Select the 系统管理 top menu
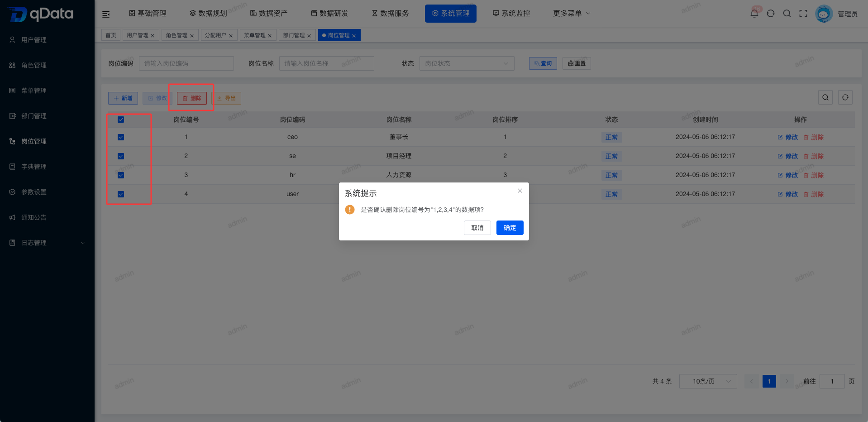Screen dimensions: 868x422 (x=451, y=14)
